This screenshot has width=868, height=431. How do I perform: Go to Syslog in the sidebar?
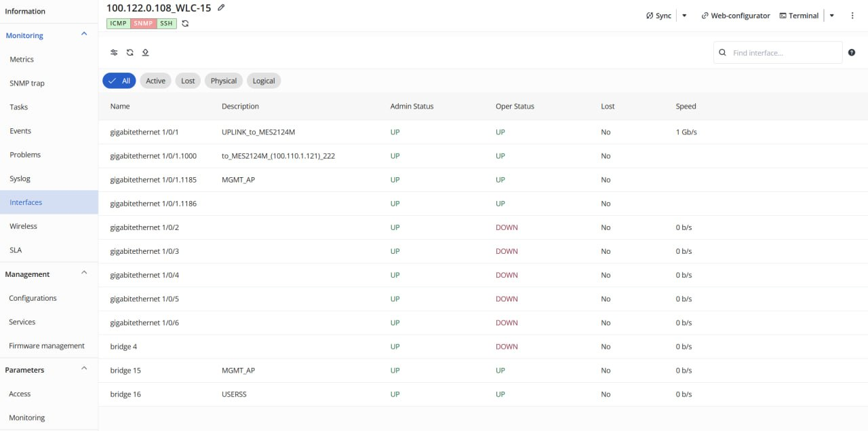click(x=20, y=179)
